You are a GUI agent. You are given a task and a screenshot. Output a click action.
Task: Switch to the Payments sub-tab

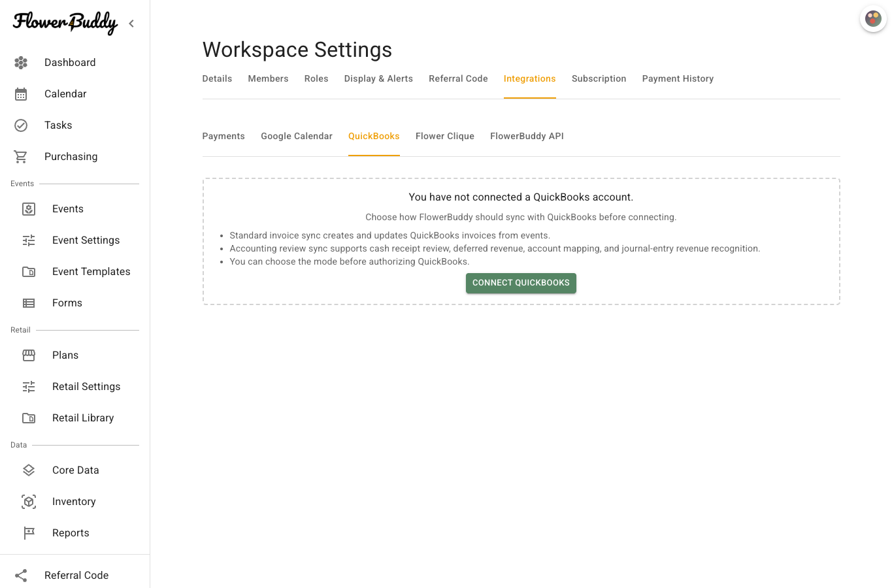[x=223, y=136]
